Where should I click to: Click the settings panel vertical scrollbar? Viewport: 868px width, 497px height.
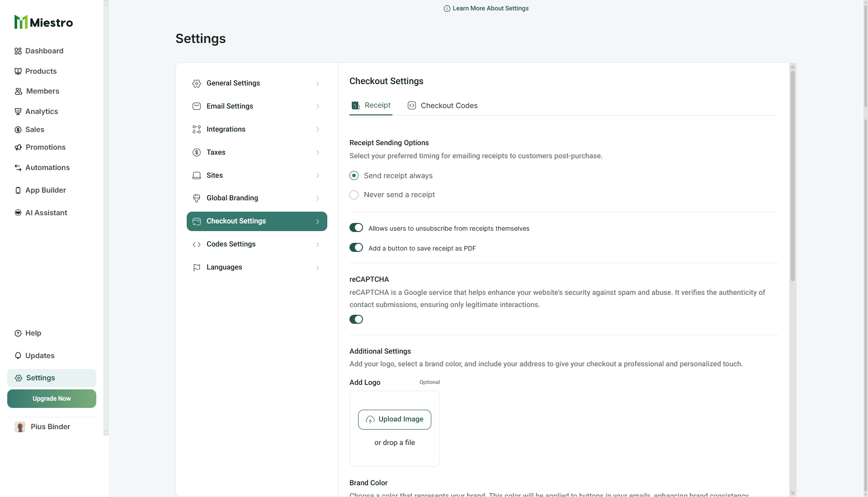[x=793, y=176]
